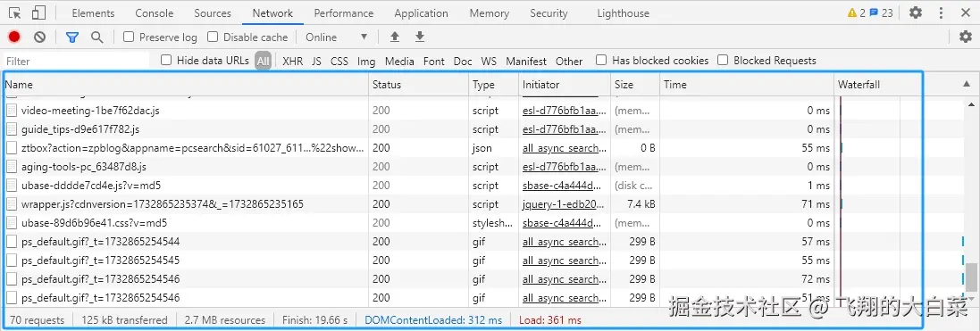This screenshot has width=980, height=331.
Task: Filter requests by XHR
Action: tap(292, 62)
